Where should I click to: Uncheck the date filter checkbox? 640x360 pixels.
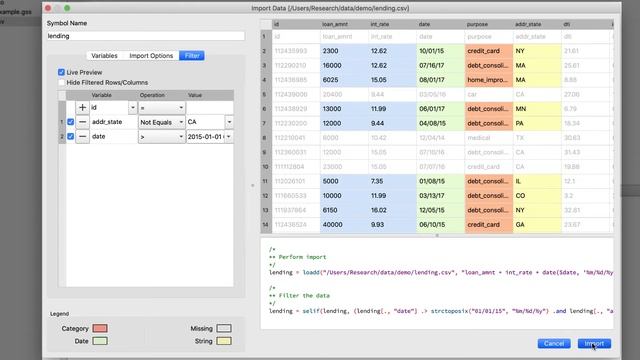click(x=70, y=136)
